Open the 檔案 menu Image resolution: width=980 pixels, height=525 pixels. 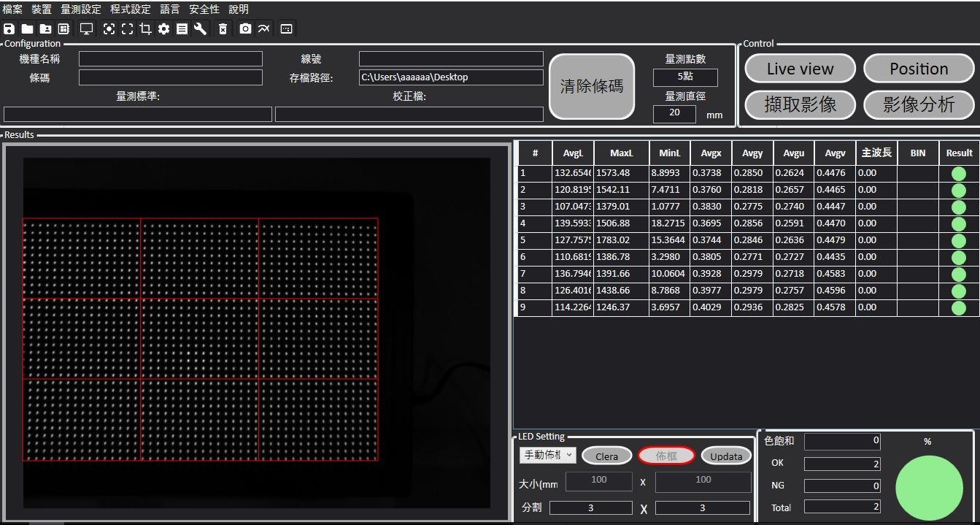(x=12, y=9)
